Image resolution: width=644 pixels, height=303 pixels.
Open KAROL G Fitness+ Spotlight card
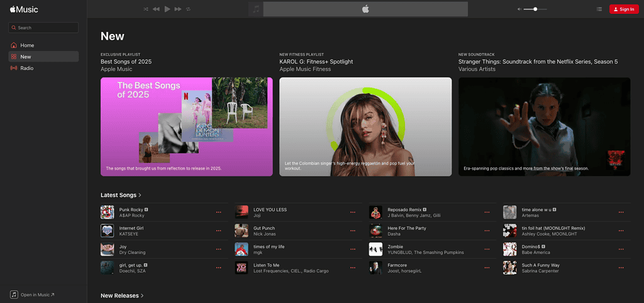365,127
